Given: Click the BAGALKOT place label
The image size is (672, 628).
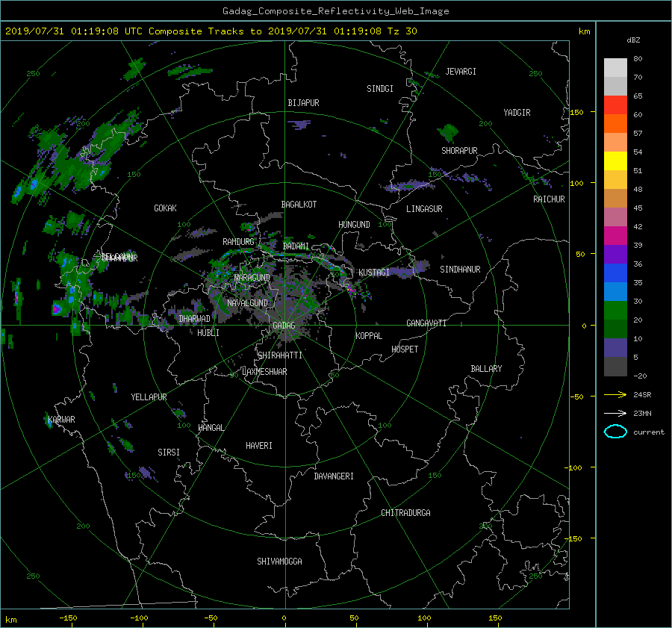Looking at the screenshot, I should click(x=299, y=205).
